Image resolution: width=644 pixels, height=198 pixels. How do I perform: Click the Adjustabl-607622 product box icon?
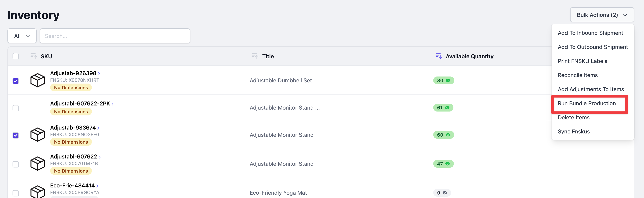pyautogui.click(x=37, y=164)
